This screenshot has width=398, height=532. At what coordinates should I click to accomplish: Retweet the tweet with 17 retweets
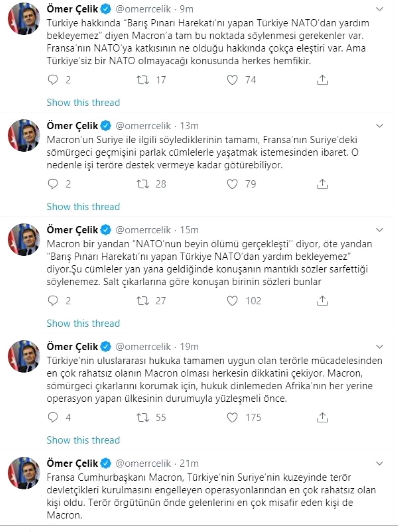(143, 80)
